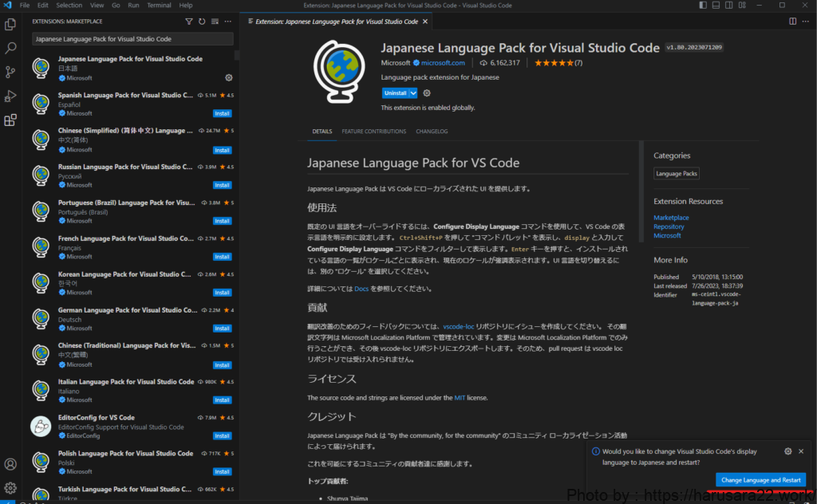
Task: Install the Spanish Language Pack
Action: (x=222, y=114)
